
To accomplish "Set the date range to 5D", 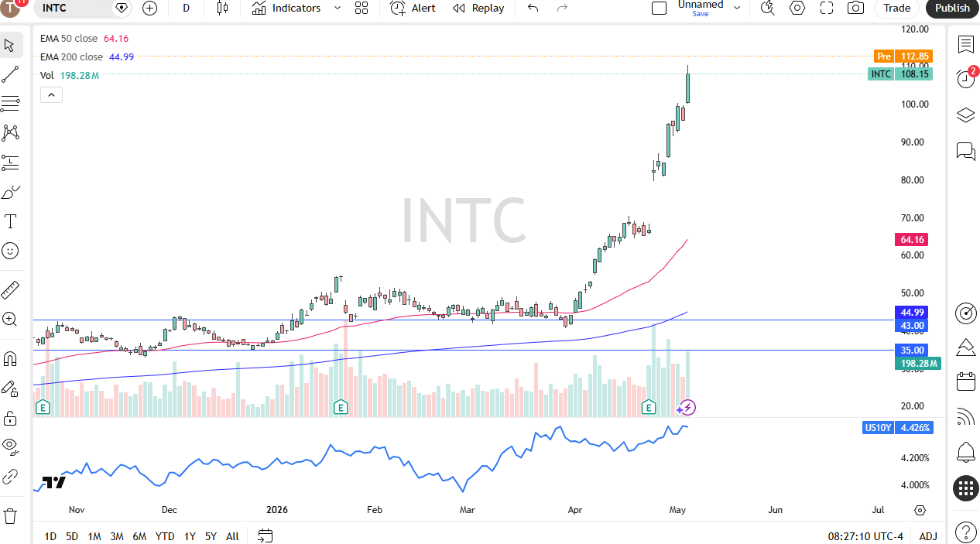I will coord(72,536).
